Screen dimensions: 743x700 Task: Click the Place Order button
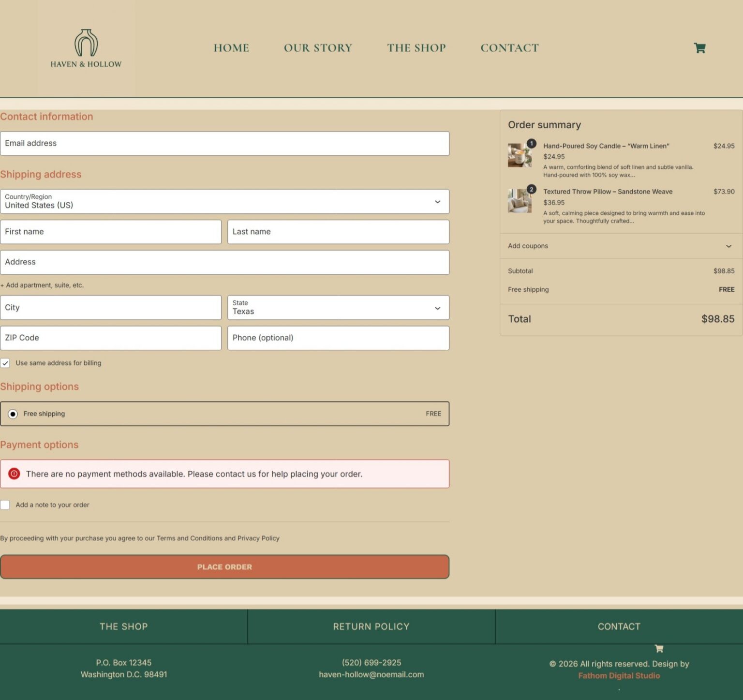tap(224, 566)
